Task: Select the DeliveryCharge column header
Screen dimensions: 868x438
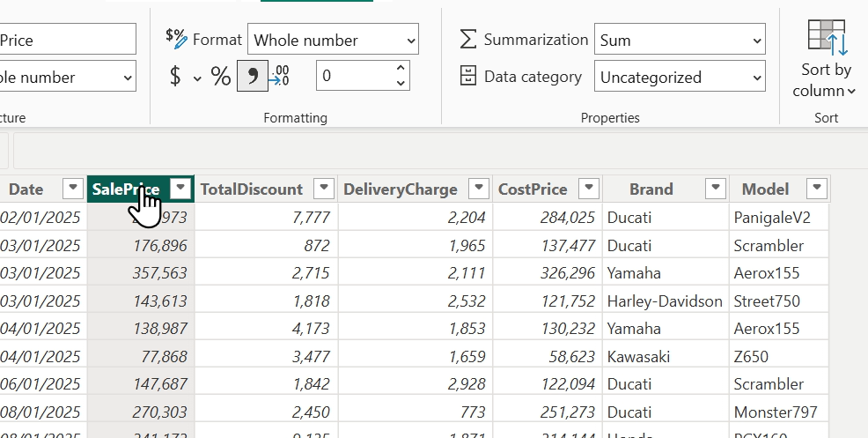Action: [x=401, y=189]
